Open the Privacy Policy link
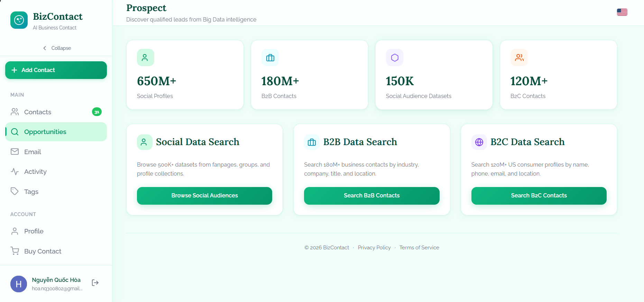Image resolution: width=644 pixels, height=302 pixels. (374, 248)
